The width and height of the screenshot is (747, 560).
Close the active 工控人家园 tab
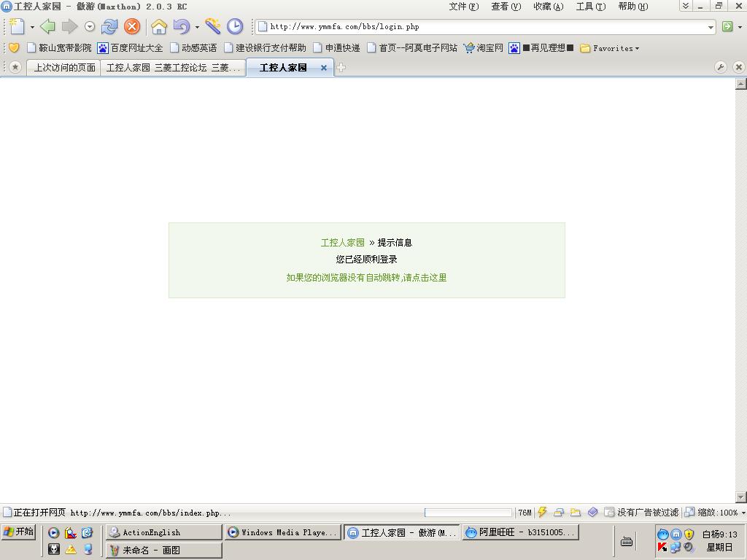(x=324, y=68)
